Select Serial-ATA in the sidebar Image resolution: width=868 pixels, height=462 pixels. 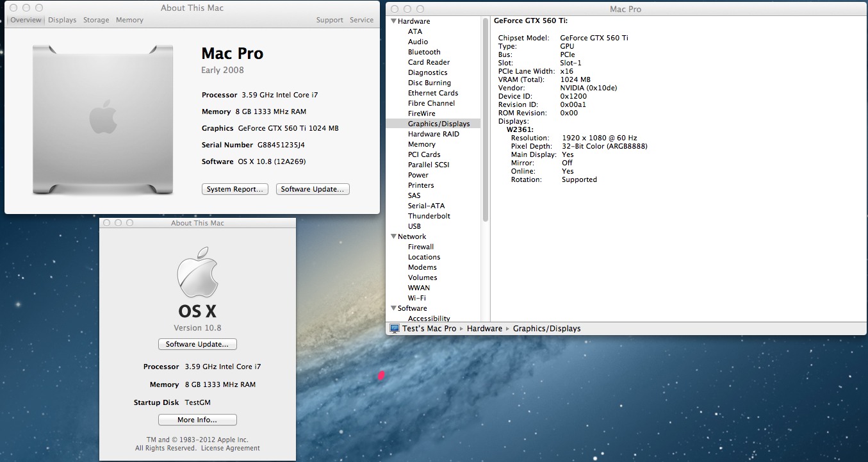[x=426, y=206]
